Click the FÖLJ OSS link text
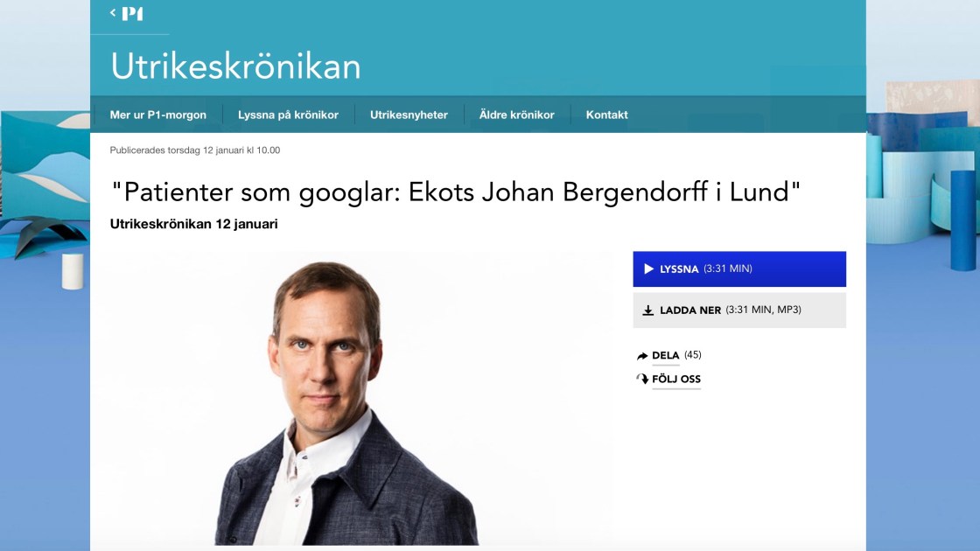The image size is (980, 551). pos(676,380)
